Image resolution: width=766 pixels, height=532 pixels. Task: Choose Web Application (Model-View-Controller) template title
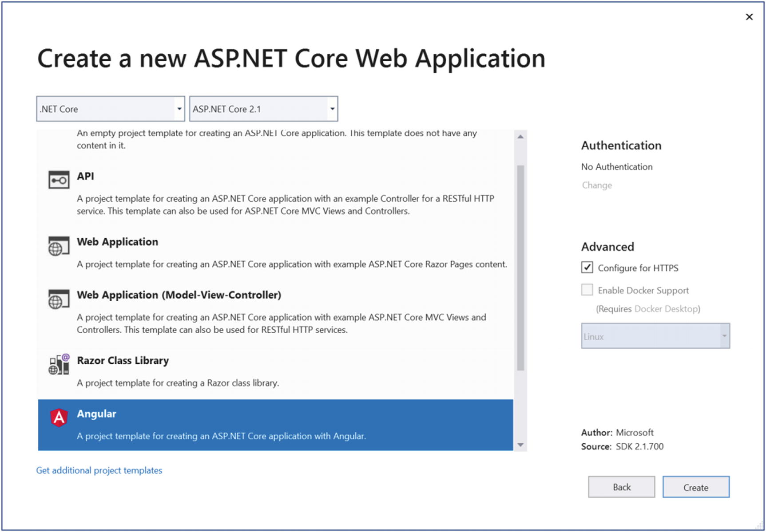179,295
